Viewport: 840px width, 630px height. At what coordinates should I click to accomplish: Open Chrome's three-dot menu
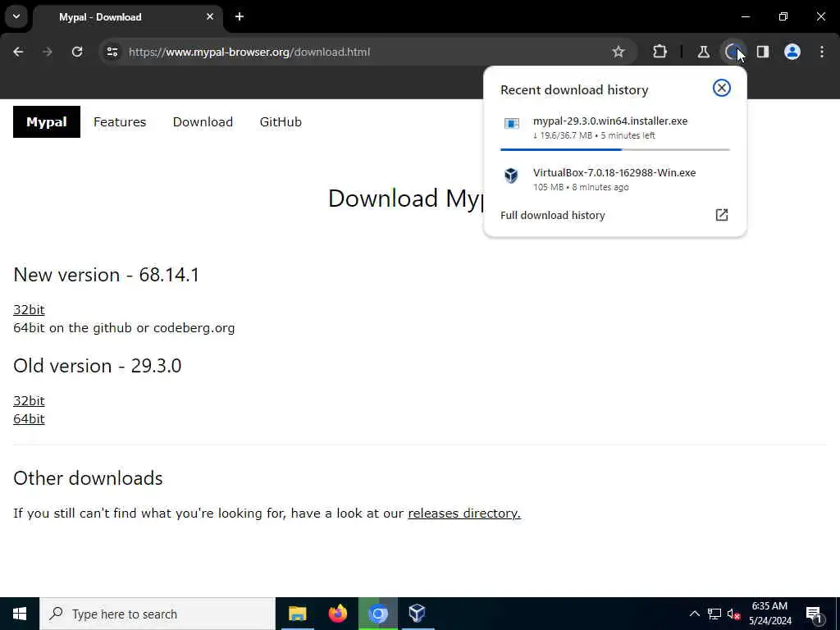coord(822,52)
